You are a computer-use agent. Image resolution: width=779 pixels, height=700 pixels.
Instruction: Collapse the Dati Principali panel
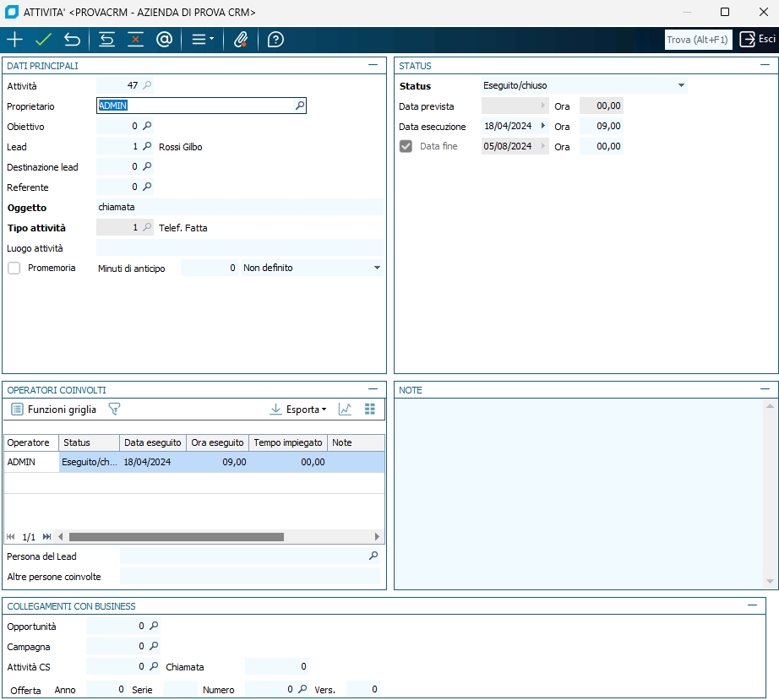[x=373, y=65]
